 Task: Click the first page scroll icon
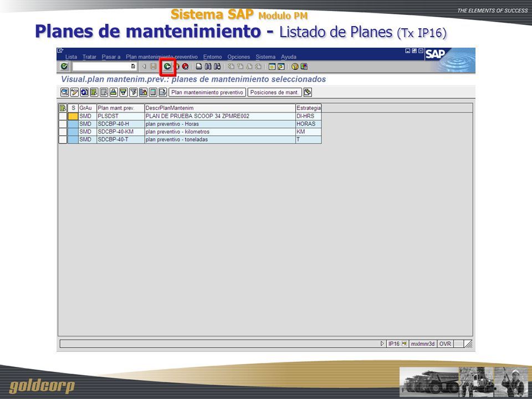coord(231,66)
